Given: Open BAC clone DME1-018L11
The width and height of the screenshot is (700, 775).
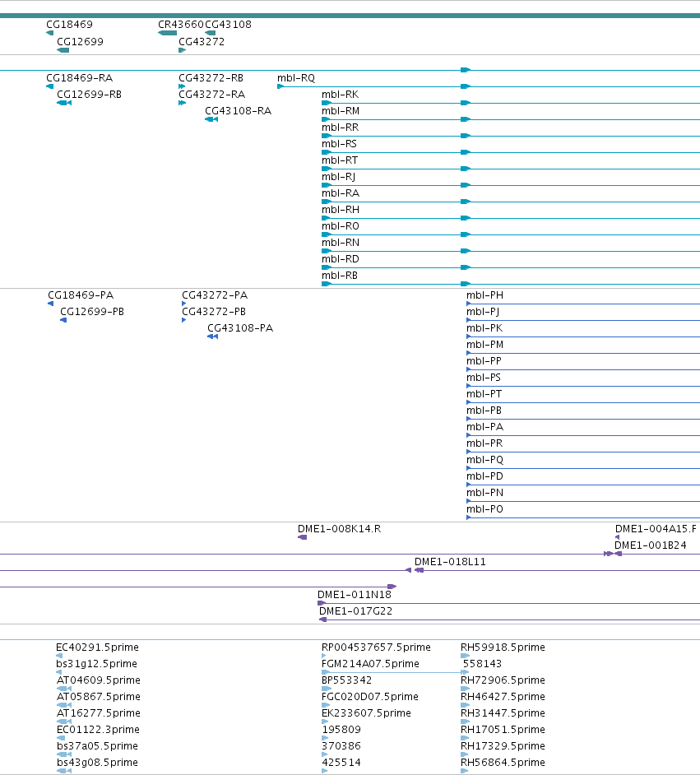Looking at the screenshot, I should (x=450, y=561).
